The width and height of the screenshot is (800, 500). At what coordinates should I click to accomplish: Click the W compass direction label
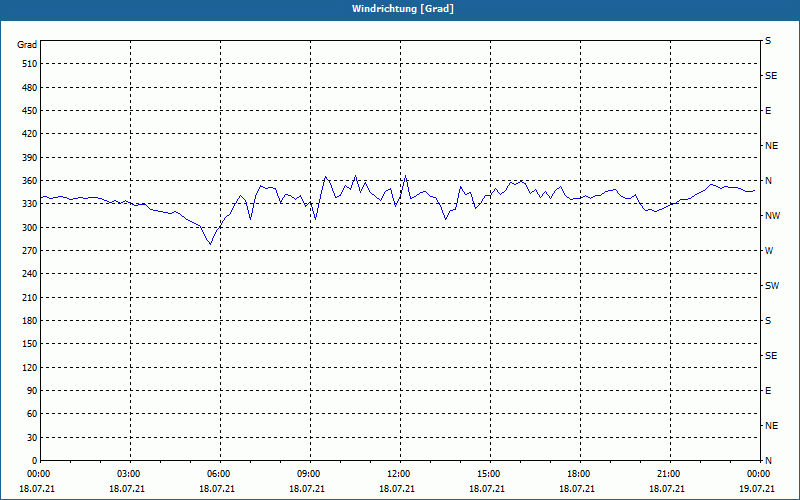click(769, 251)
